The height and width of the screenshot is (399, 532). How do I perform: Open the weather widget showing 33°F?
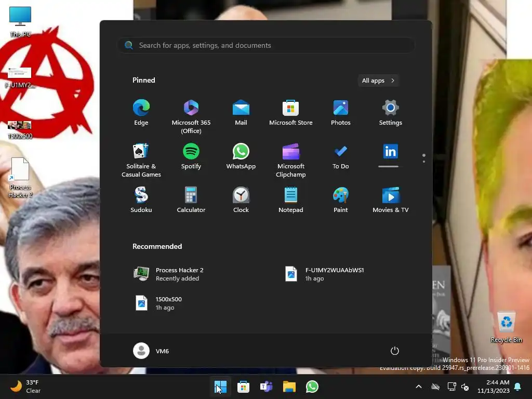(25, 387)
